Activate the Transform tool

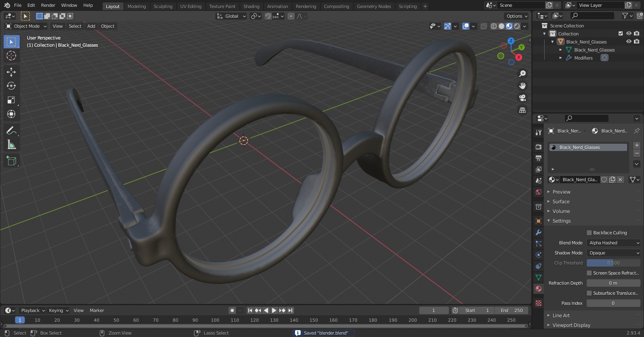tap(11, 114)
